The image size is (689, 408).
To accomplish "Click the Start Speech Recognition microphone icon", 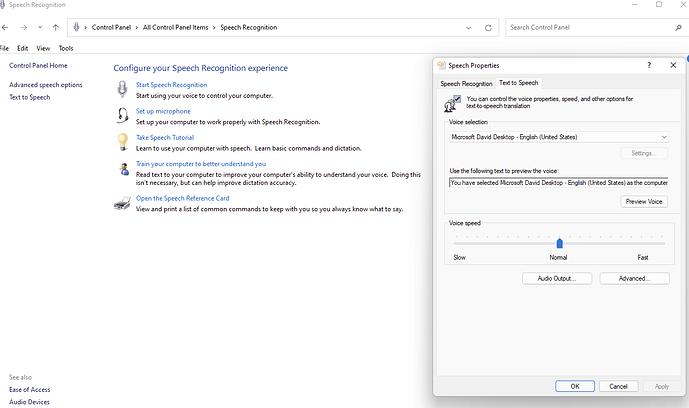I will pos(122,89).
